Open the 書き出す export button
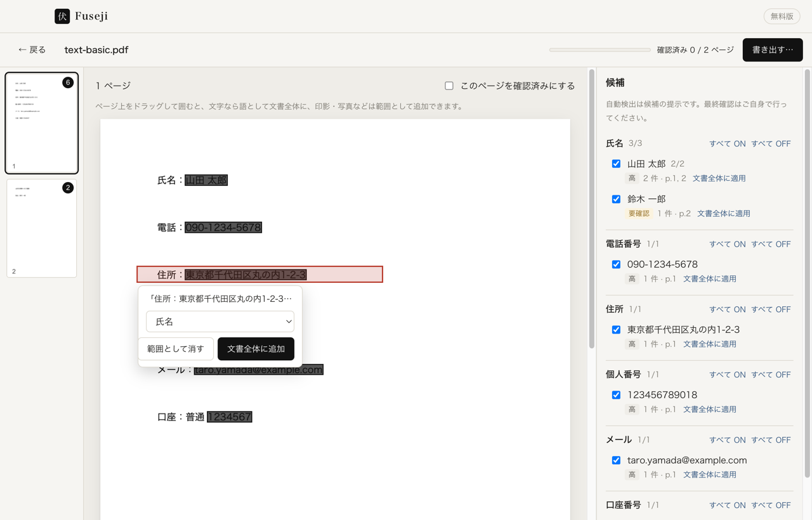 (773, 49)
